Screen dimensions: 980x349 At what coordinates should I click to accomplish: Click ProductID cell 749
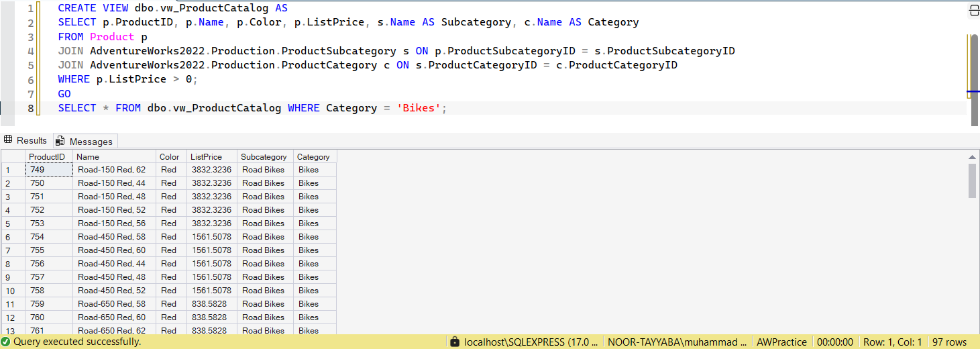coord(49,170)
